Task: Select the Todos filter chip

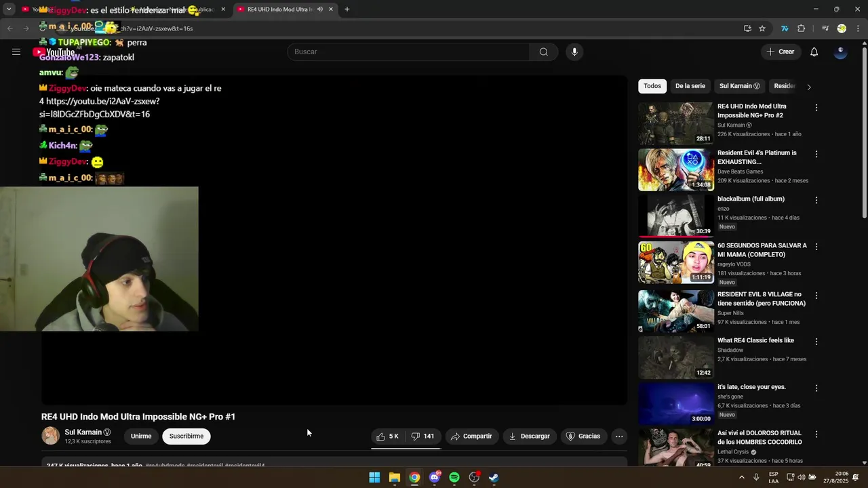Action: click(652, 86)
